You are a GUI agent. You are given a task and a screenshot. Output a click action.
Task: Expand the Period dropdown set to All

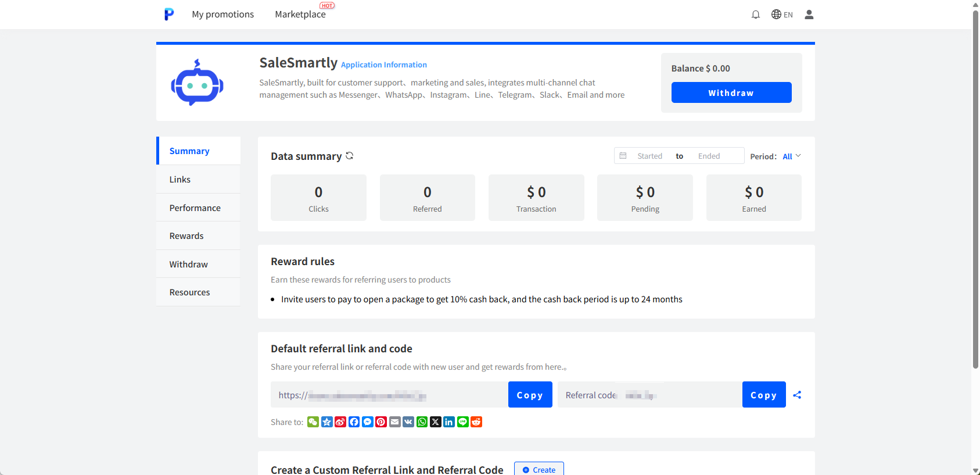coord(791,156)
